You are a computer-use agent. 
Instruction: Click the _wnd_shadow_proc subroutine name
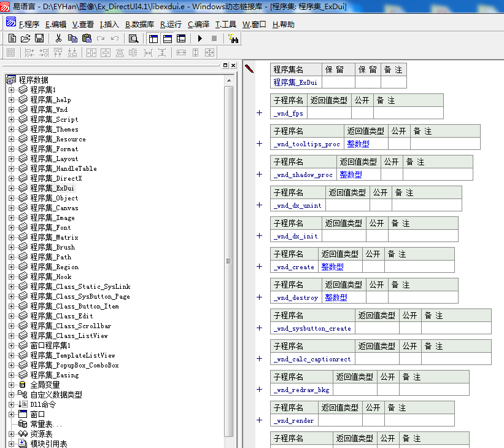point(303,175)
